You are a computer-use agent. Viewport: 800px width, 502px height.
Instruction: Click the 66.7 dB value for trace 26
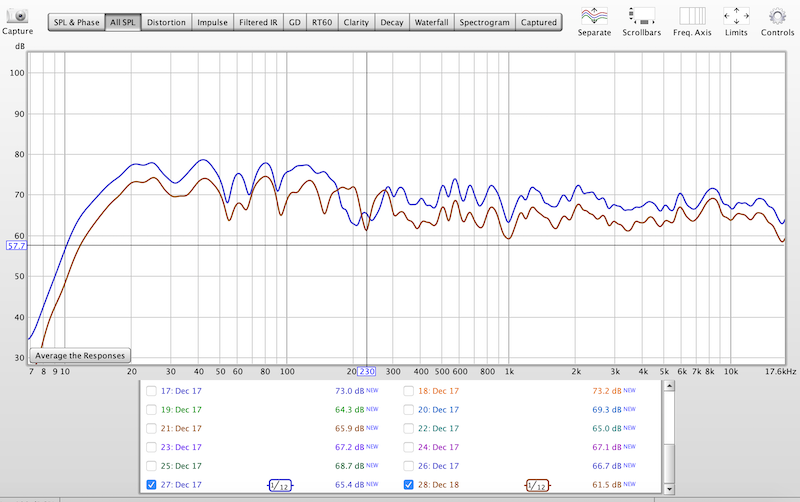tap(607, 466)
